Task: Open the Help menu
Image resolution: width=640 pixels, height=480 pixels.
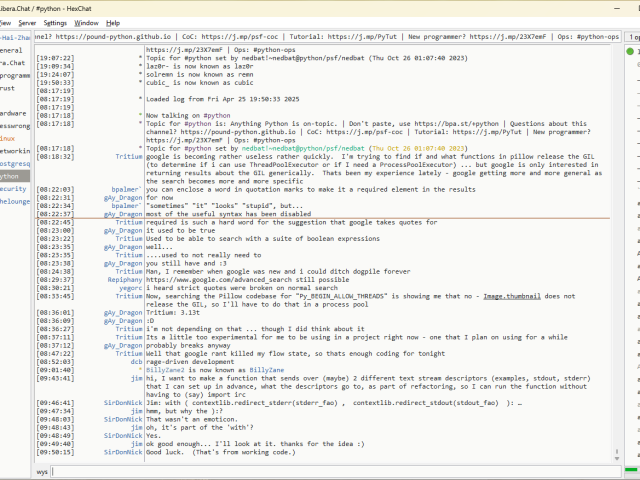Action: click(113, 22)
